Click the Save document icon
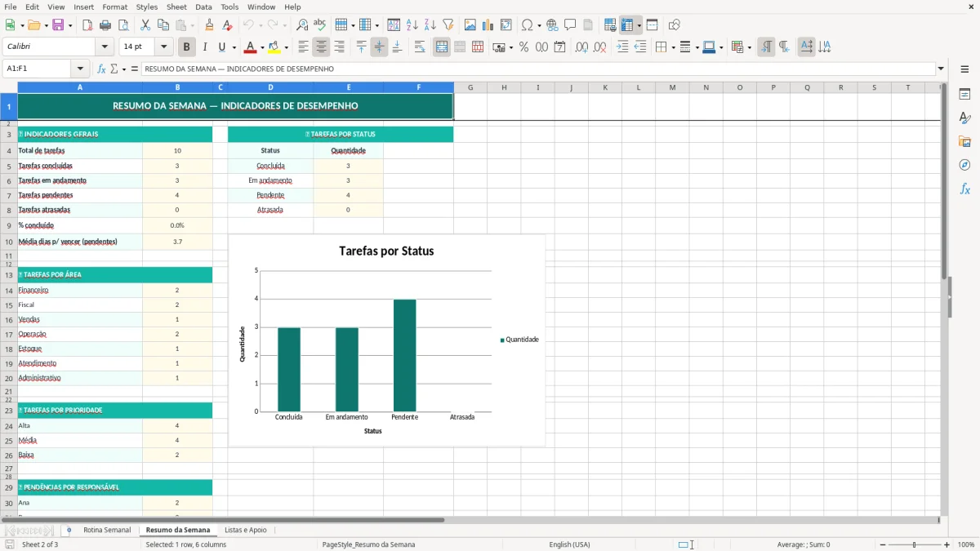Screen dimensions: 980x551 coord(58,25)
